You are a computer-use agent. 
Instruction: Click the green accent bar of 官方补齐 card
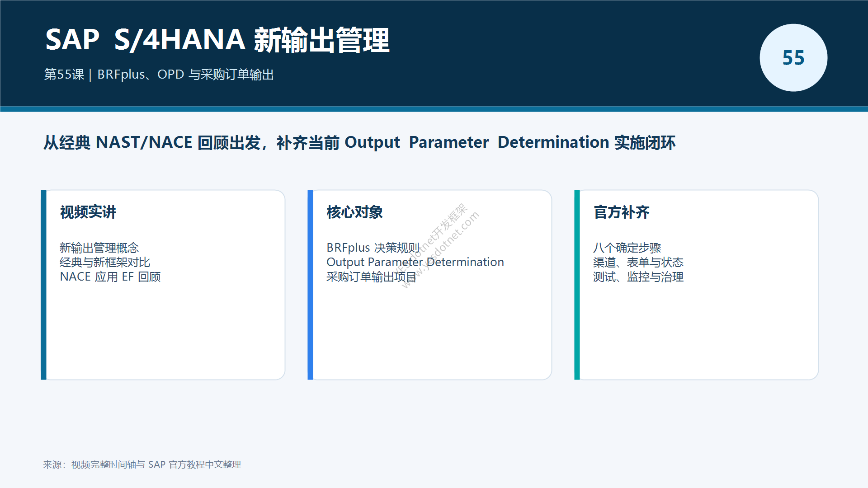pyautogui.click(x=577, y=285)
